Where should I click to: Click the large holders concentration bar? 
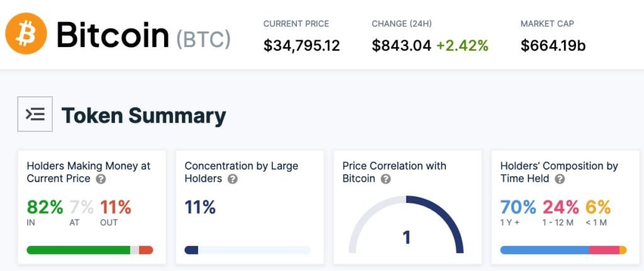247,250
